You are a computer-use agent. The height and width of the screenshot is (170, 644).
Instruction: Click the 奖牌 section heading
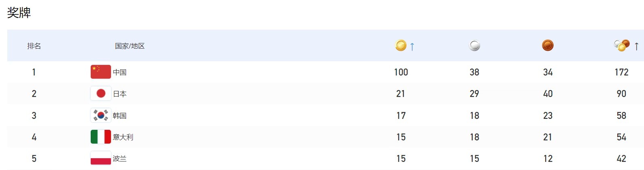[x=19, y=13]
